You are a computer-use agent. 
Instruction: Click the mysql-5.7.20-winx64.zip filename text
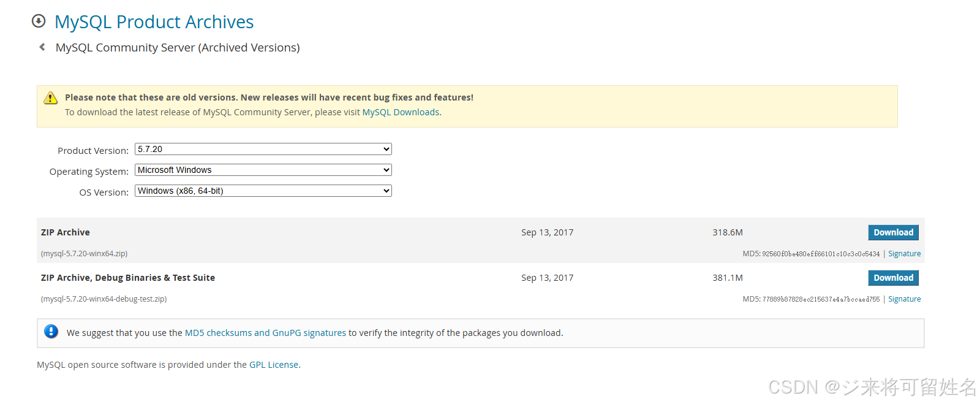(x=85, y=254)
